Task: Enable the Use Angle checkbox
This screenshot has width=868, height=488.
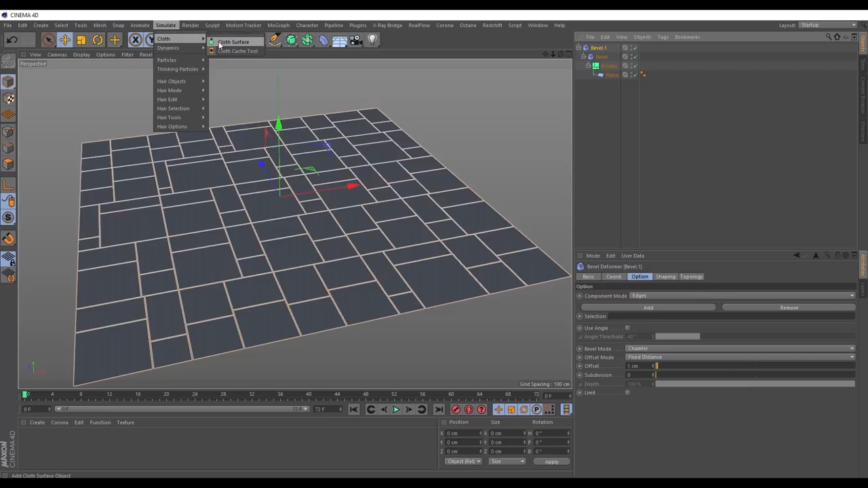Action: pyautogui.click(x=627, y=328)
